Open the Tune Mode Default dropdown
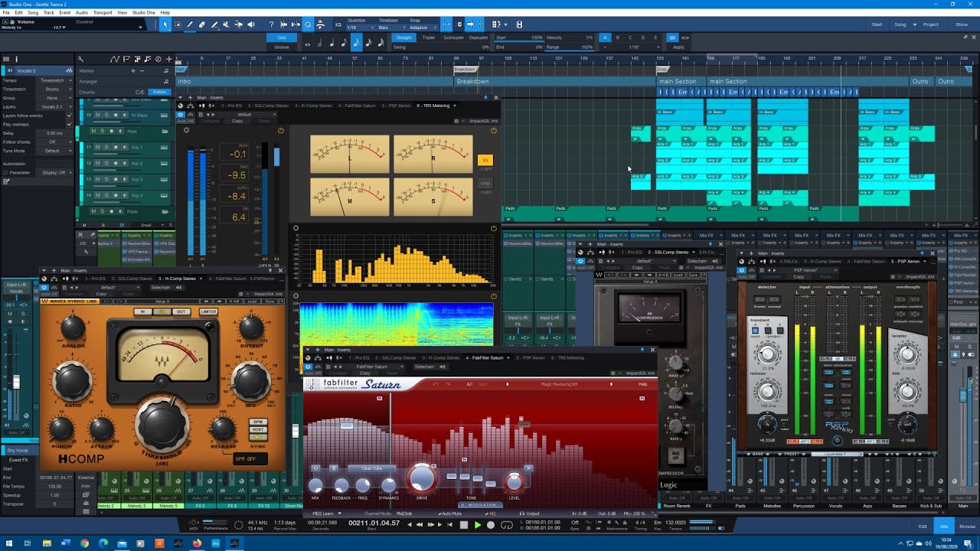This screenshot has width=980, height=551. click(x=53, y=151)
